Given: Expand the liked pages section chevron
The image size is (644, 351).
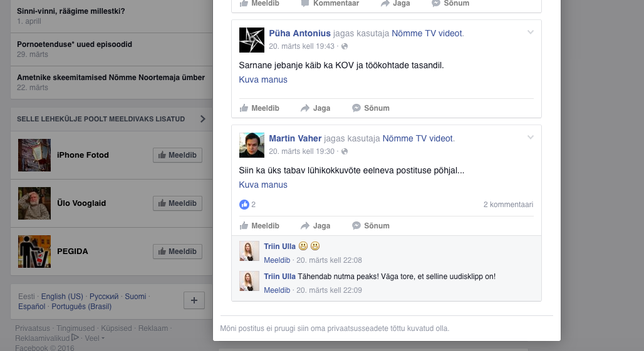Looking at the screenshot, I should pyautogui.click(x=202, y=119).
